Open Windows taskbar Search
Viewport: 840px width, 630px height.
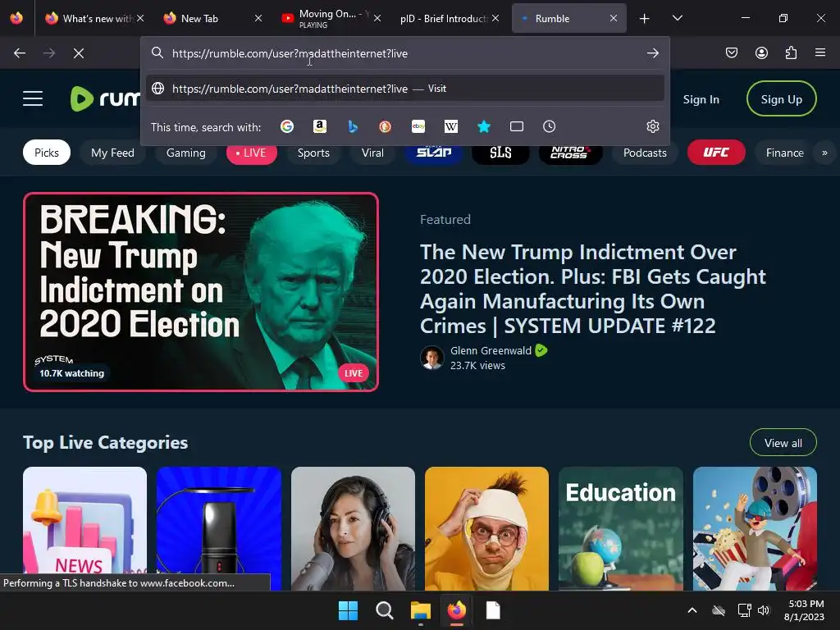[x=384, y=610]
